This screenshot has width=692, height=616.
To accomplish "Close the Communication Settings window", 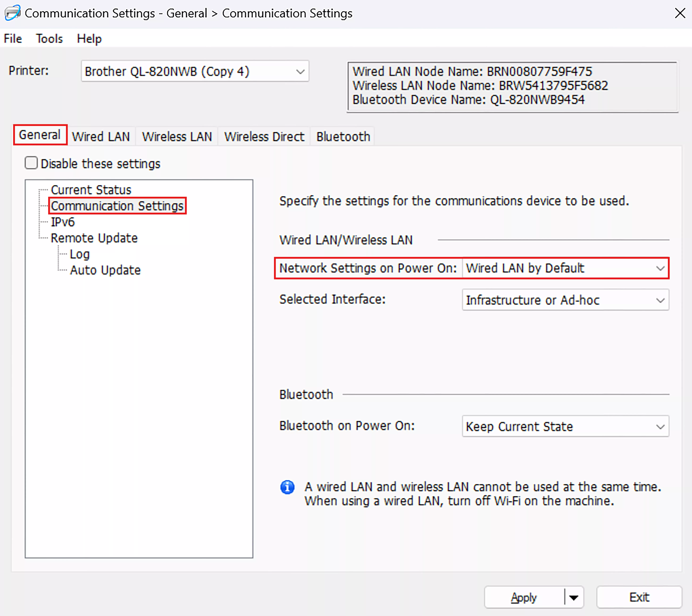I will 679,13.
